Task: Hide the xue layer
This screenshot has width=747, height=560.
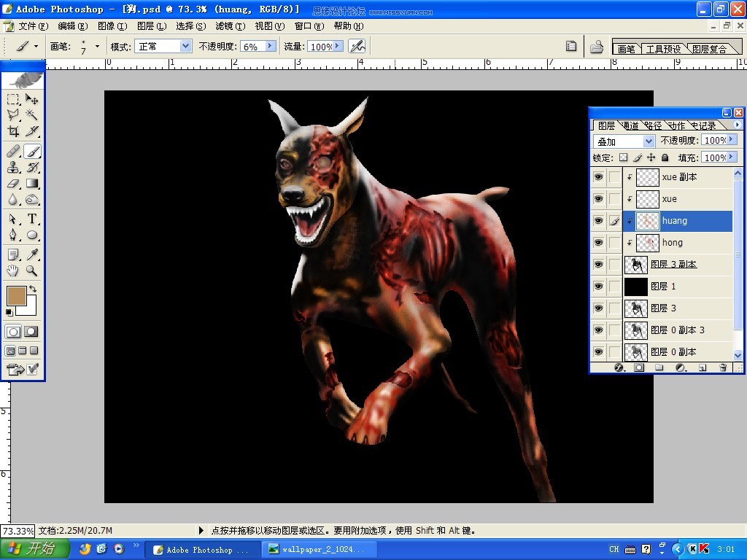Action: pos(598,199)
